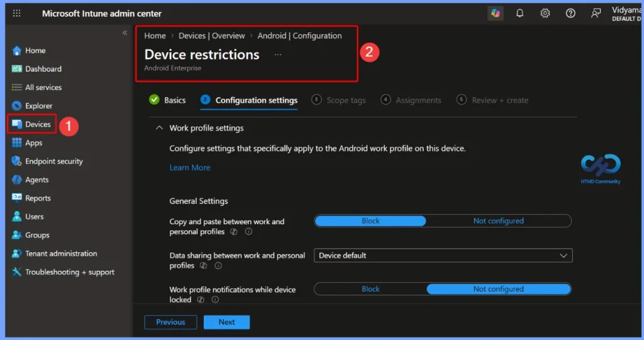The width and height of the screenshot is (644, 340).
Task: Click the Agents icon in sidebar
Action: [16, 180]
